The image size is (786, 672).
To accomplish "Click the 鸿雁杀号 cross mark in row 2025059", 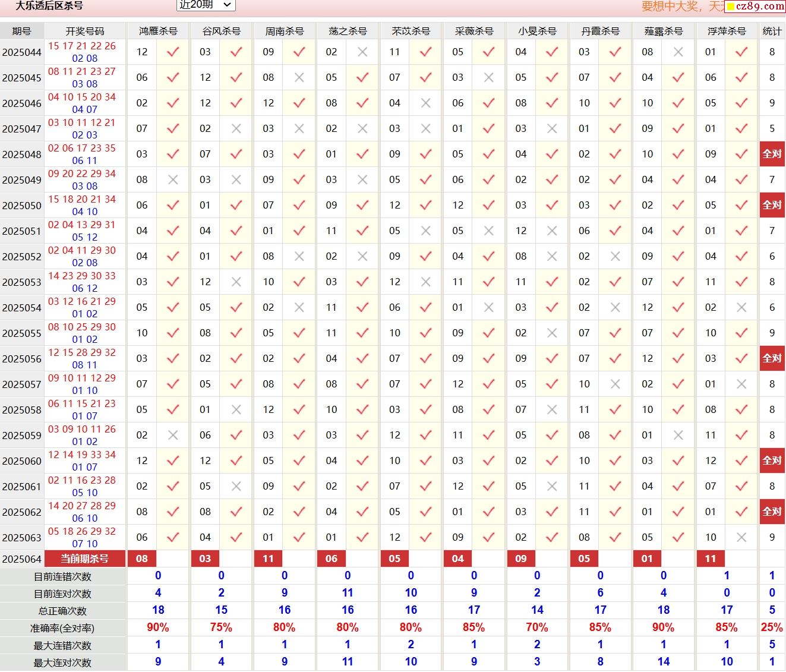I will [173, 436].
